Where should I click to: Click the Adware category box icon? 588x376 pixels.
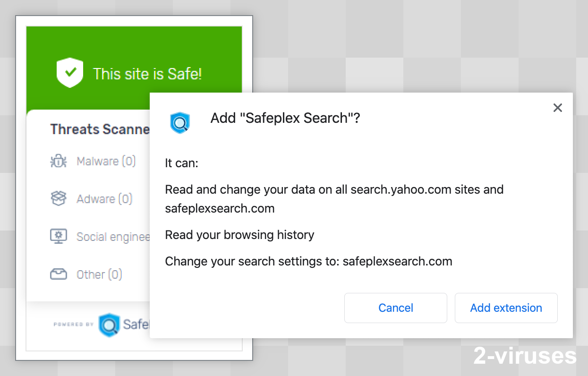tap(58, 198)
